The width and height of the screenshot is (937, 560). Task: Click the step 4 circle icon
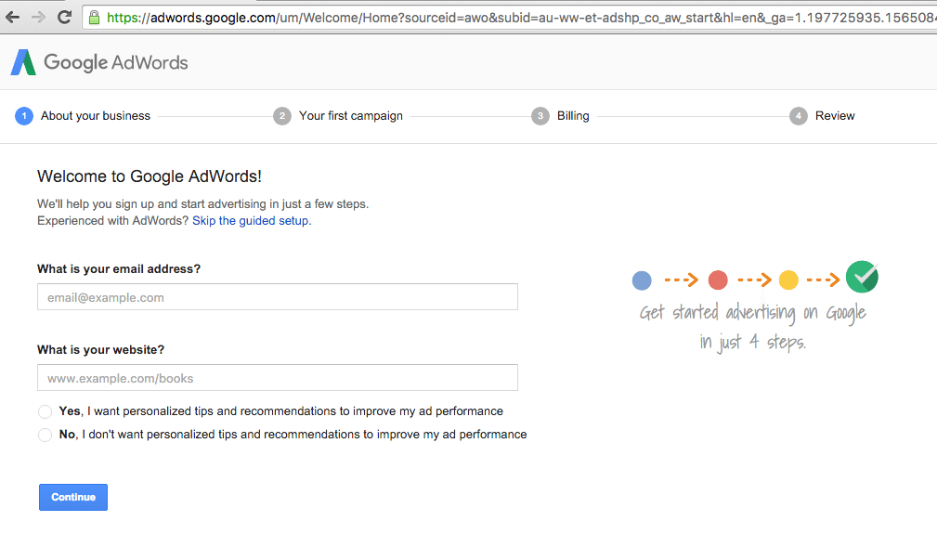pyautogui.click(x=799, y=116)
